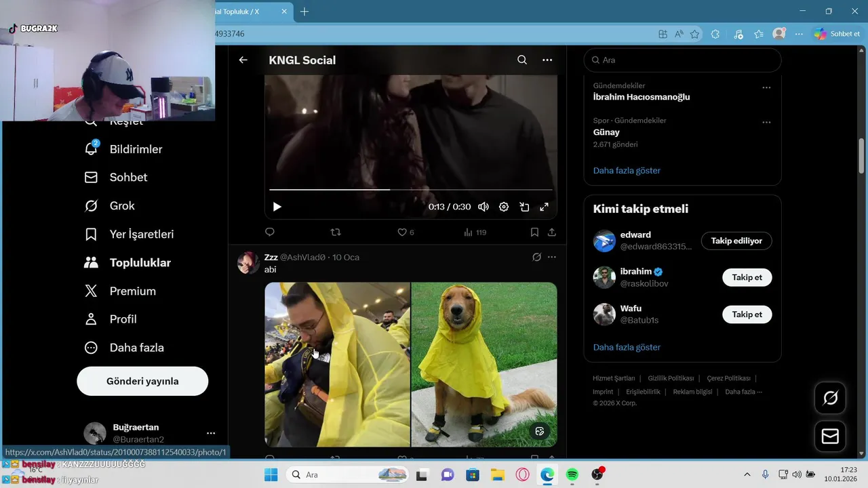Open Premium page
This screenshot has width=868, height=488.
click(x=120, y=291)
